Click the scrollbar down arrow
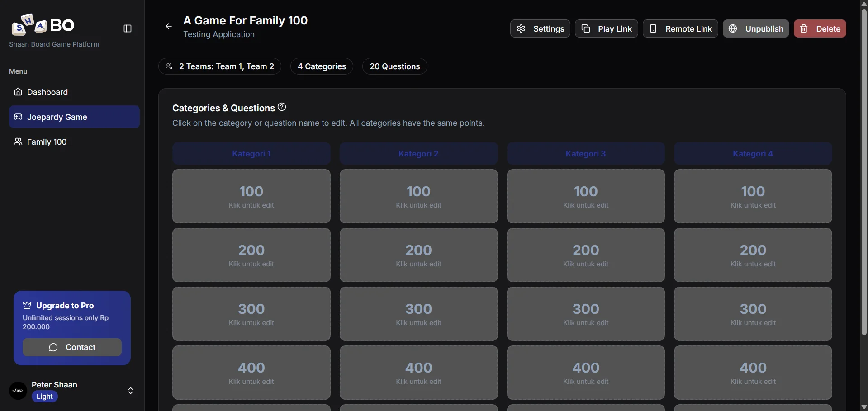 [864, 407]
